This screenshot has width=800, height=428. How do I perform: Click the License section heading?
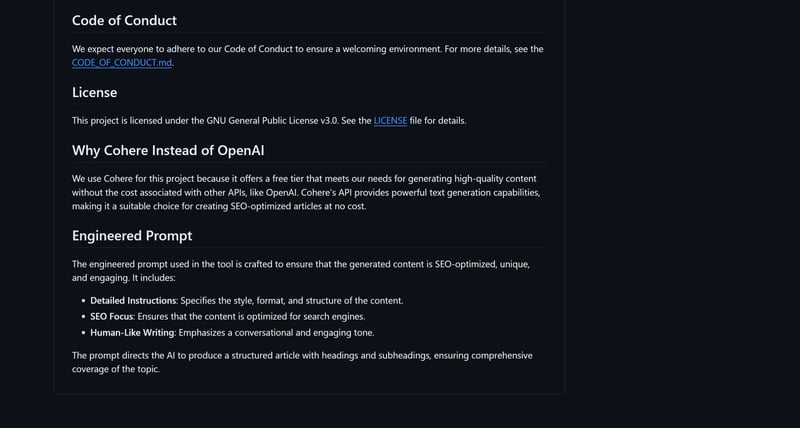[x=95, y=93]
